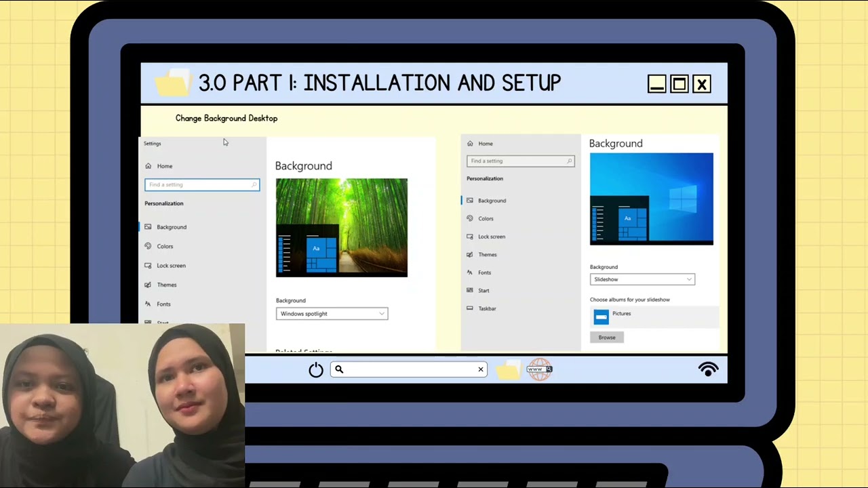
Task: Open Start in the Slideshow Settings sidebar
Action: point(484,291)
